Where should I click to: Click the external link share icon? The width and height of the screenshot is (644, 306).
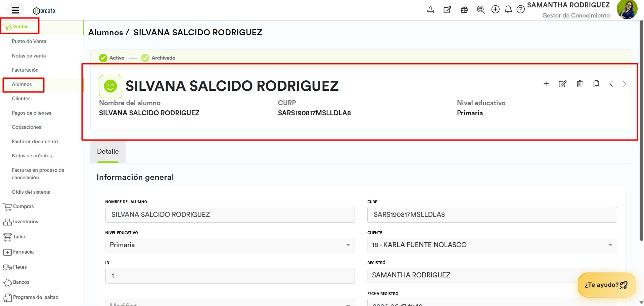tap(447, 10)
